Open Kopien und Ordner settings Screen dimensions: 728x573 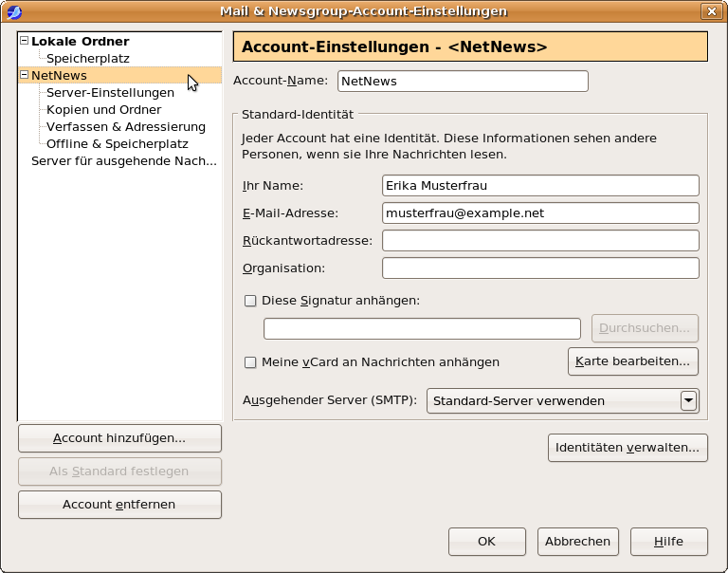[103, 110]
